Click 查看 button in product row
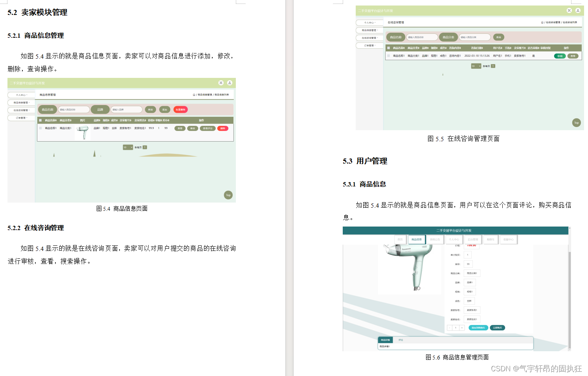 point(180,128)
